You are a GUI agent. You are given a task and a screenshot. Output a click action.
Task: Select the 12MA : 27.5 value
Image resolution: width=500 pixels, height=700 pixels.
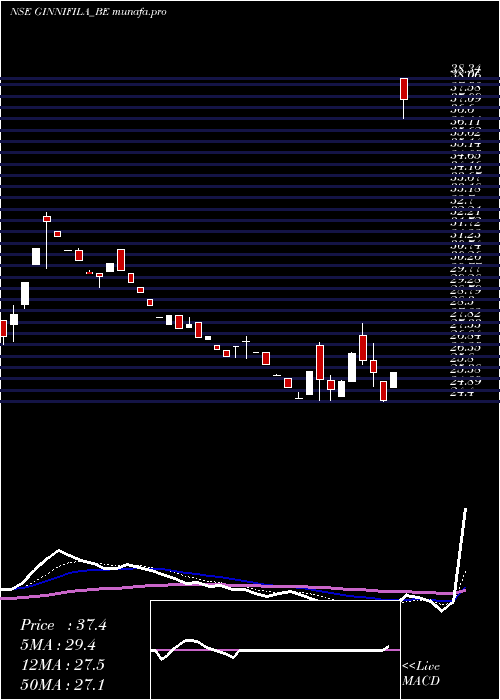(x=63, y=664)
